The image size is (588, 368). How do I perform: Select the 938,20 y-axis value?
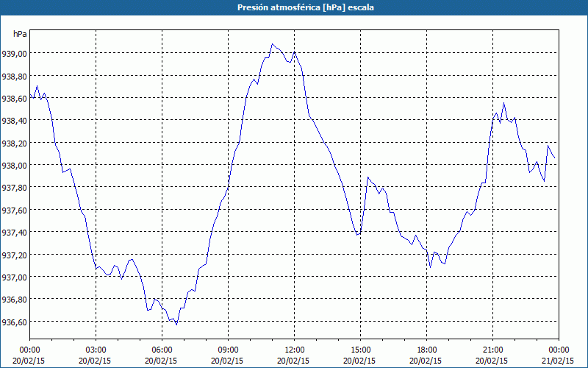click(14, 143)
